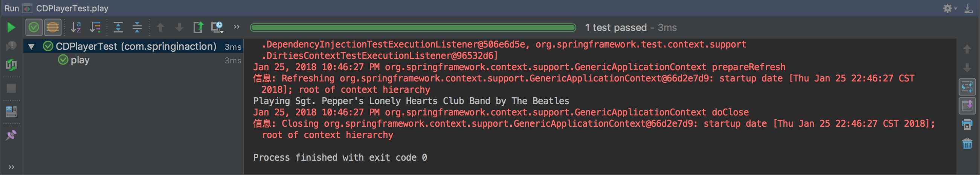980x175 pixels.
Task: Clear all console output with trash icon
Action: point(967,144)
